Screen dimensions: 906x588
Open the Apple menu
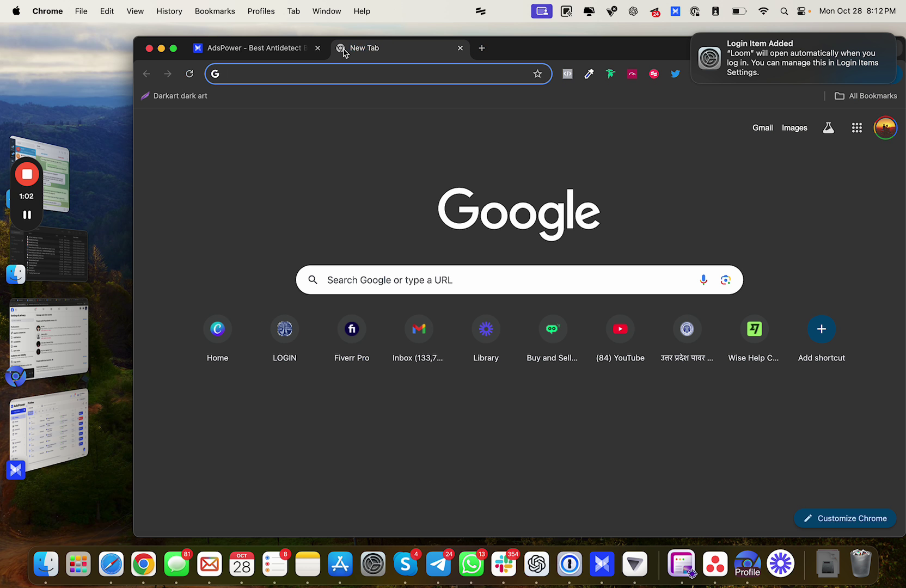pyautogui.click(x=16, y=11)
